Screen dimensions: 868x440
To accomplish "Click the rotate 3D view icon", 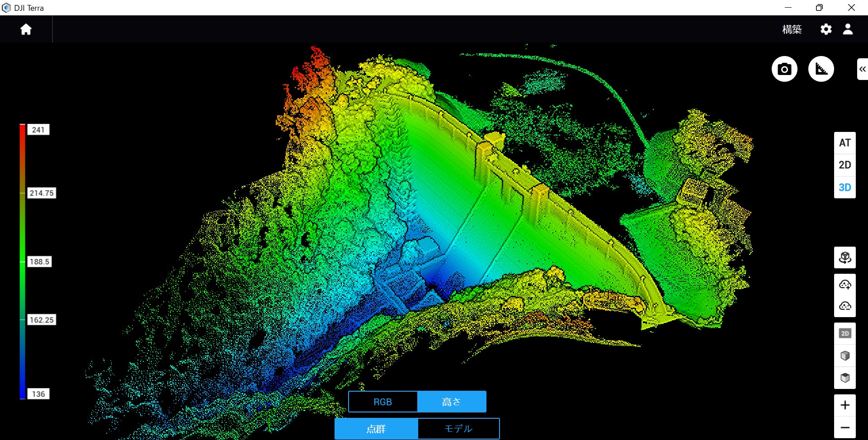I will tap(844, 257).
